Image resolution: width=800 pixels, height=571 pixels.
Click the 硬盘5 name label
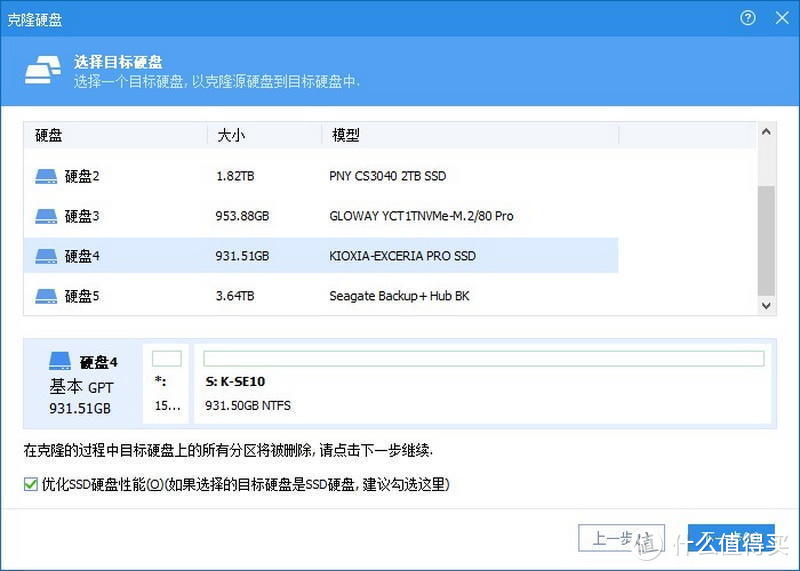[x=82, y=296]
